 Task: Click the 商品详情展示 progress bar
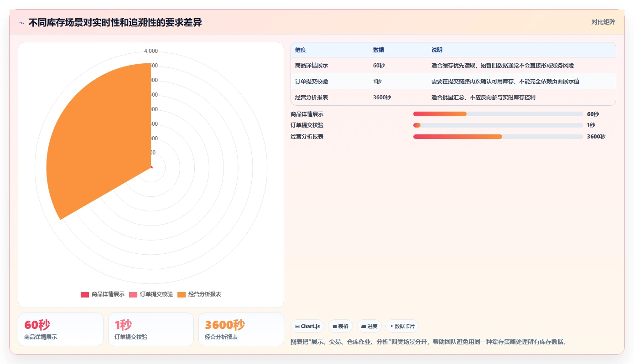498,114
